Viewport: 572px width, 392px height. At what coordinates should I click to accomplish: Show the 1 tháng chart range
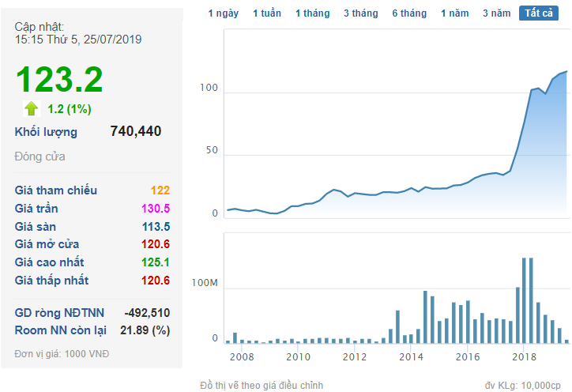click(312, 13)
